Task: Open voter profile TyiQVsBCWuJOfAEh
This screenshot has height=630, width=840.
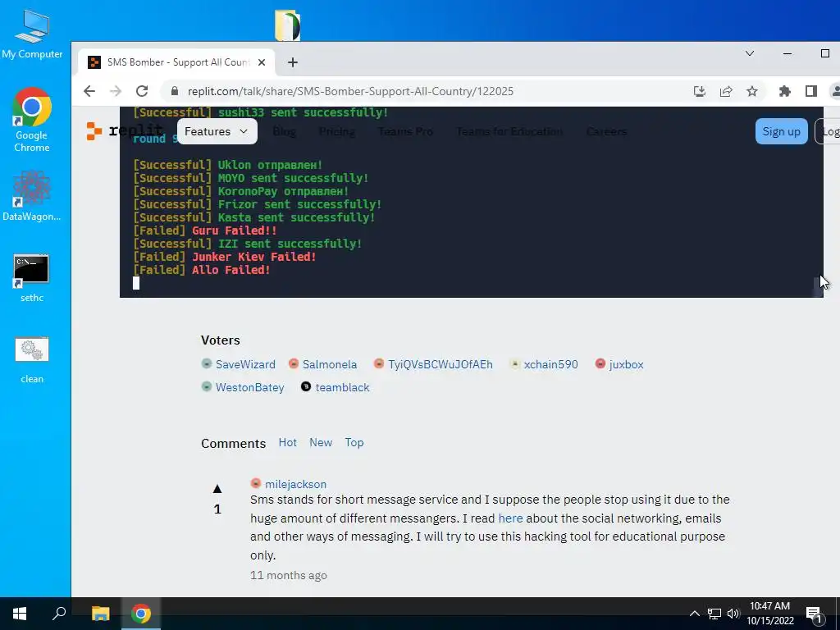Action: point(440,364)
